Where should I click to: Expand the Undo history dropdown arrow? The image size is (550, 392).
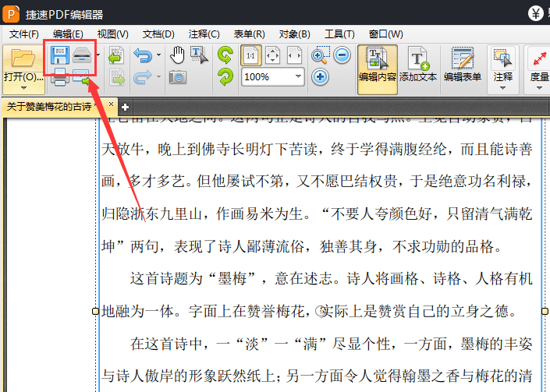click(x=158, y=55)
